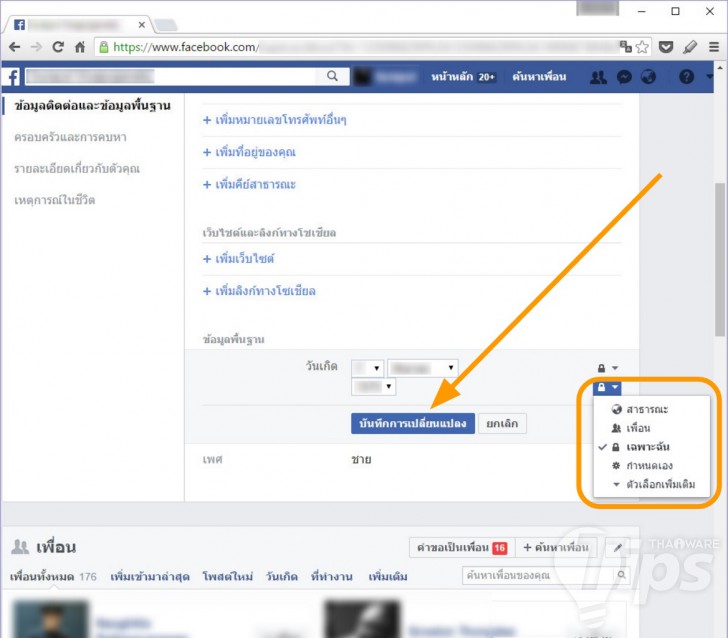Click + ค้นหาเพื่อน button in friends section
The height and width of the screenshot is (638, 728).
[x=556, y=548]
